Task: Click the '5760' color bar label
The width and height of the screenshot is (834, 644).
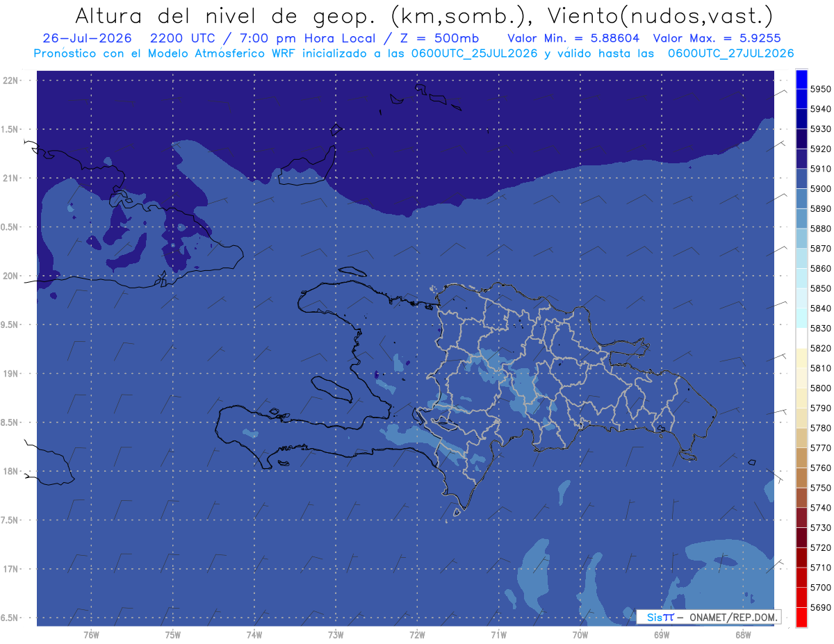Action: pyautogui.click(x=821, y=468)
